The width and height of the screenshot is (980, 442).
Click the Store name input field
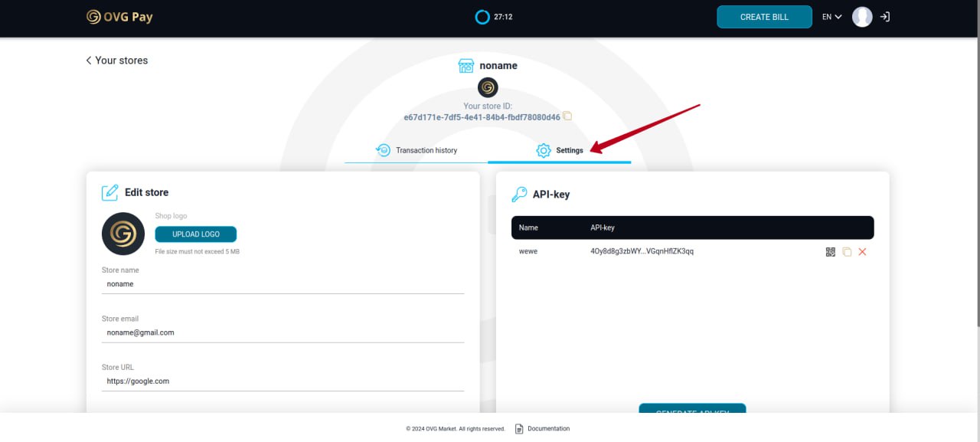283,284
